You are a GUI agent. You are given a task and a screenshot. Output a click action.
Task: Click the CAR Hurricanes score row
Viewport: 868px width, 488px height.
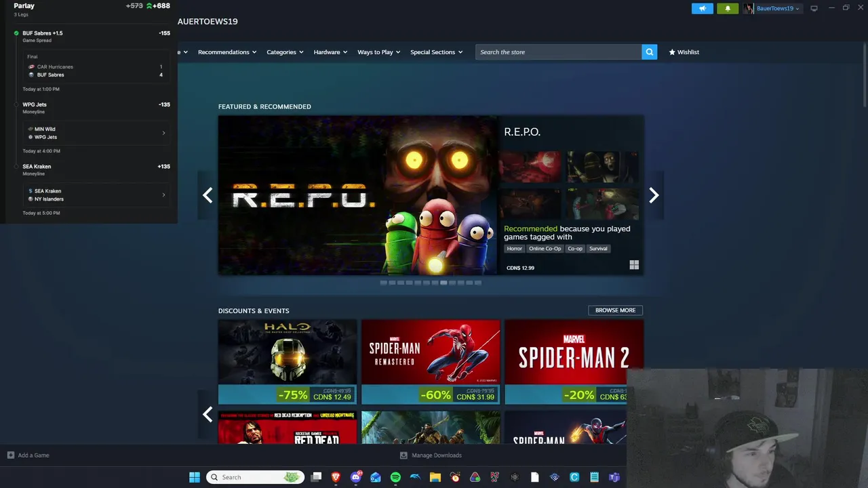[x=95, y=67]
